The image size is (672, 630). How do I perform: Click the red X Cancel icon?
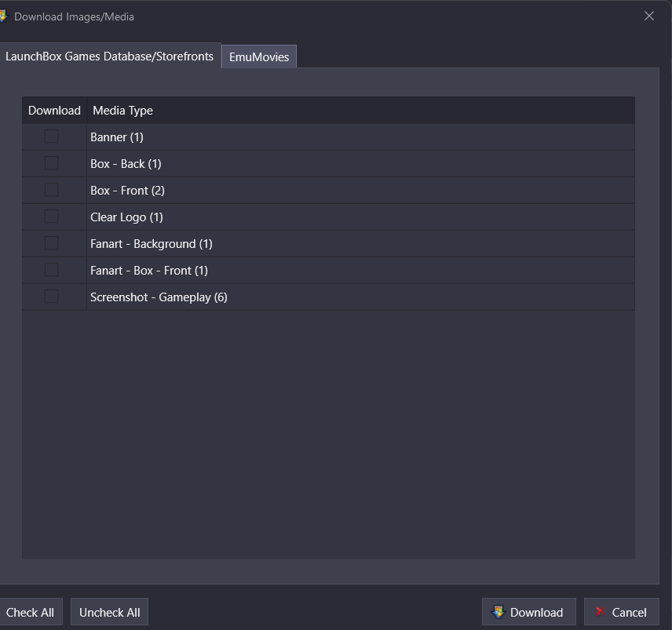(600, 611)
